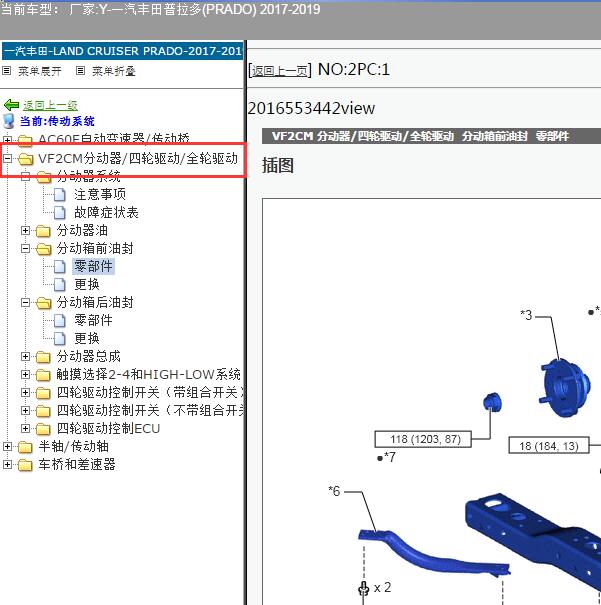The height and width of the screenshot is (605, 601).
Task: Click the 返回上一级 link
Action: (x=50, y=105)
